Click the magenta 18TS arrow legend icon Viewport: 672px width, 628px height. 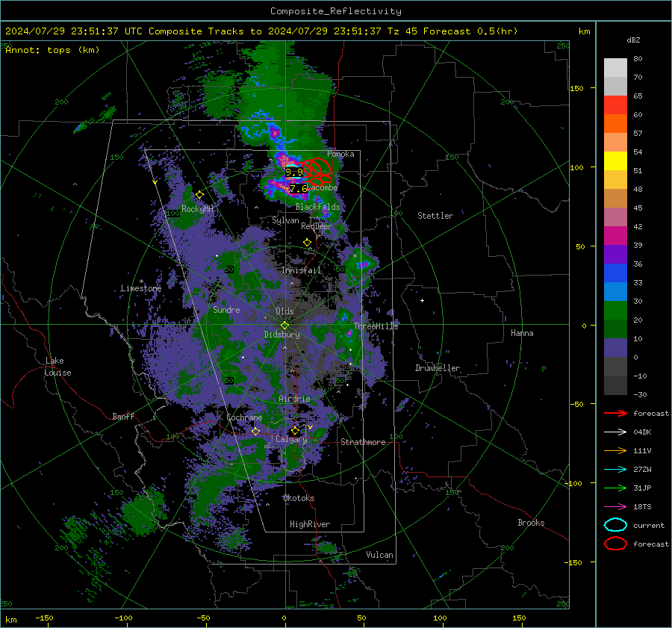(615, 507)
